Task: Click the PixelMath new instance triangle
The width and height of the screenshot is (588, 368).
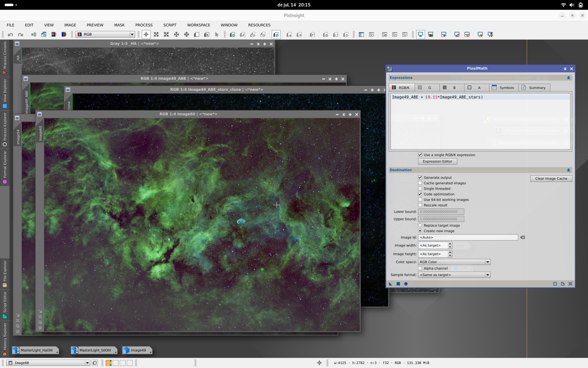Action: 390,284
